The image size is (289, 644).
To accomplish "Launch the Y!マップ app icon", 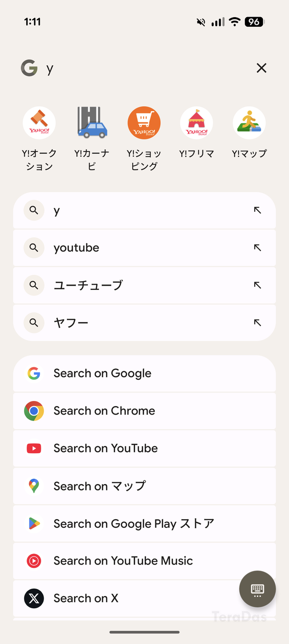I will [249, 123].
